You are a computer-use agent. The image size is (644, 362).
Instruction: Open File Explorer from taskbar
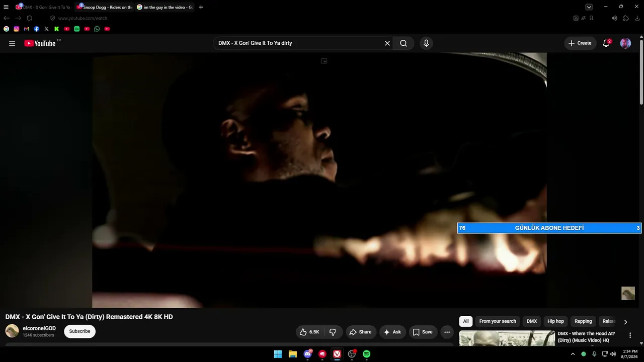pos(293,354)
